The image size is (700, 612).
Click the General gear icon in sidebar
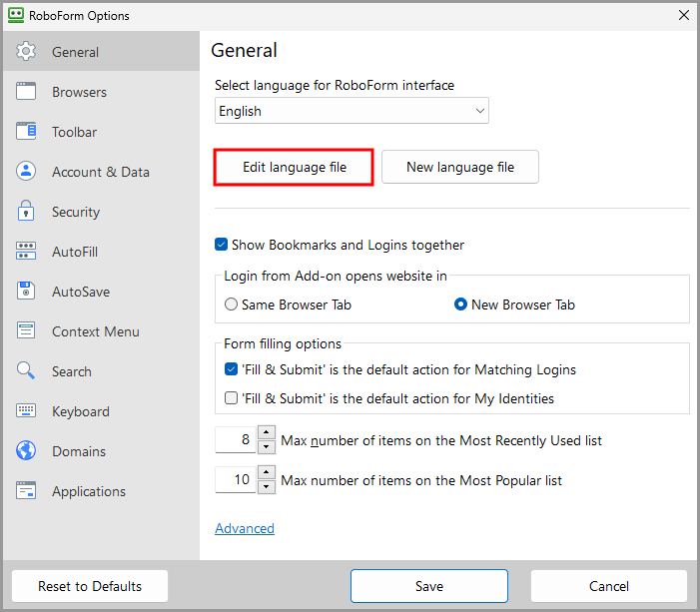[26, 51]
